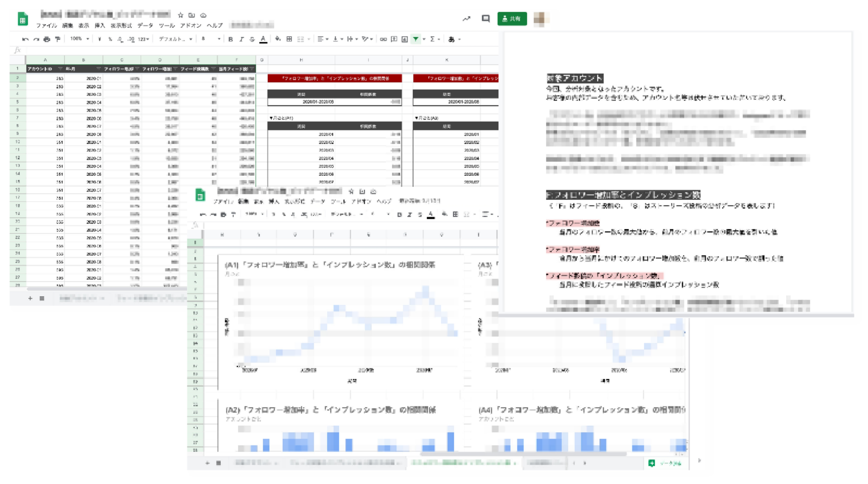Toggle italic formatting
This screenshot has width=868, height=484.
[x=241, y=39]
